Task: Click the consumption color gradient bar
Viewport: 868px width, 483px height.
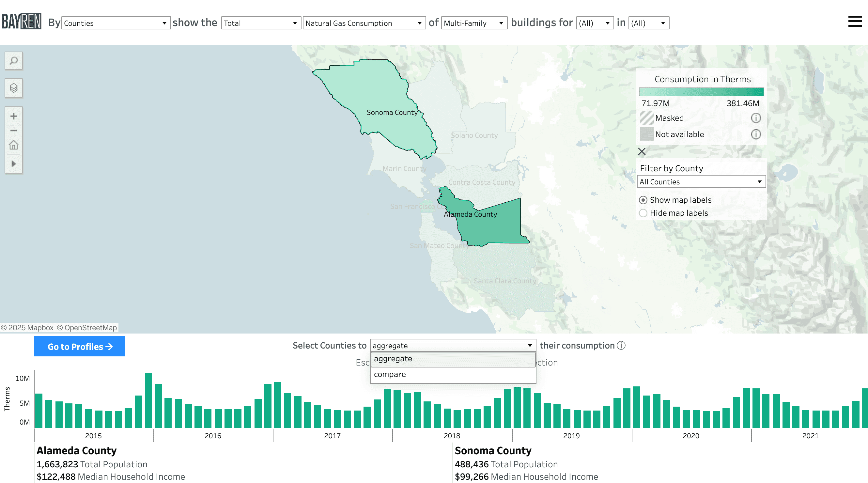Action: tap(701, 92)
